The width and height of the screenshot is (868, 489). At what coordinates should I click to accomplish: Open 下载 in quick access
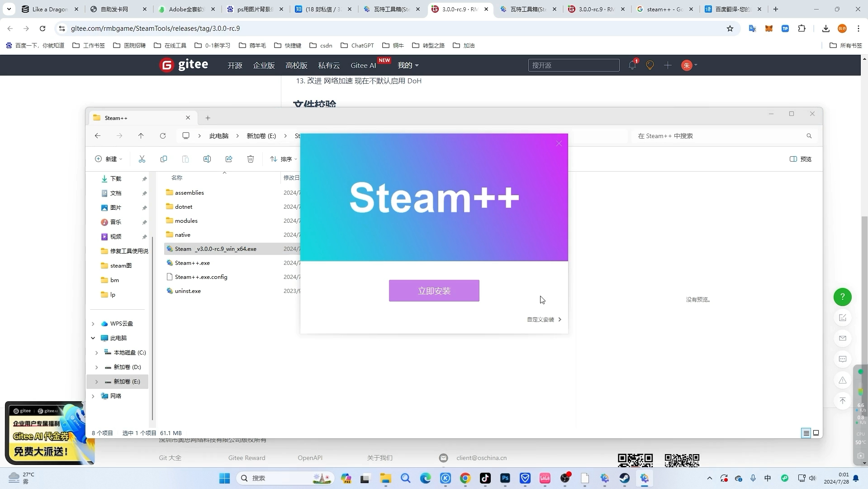point(116,178)
